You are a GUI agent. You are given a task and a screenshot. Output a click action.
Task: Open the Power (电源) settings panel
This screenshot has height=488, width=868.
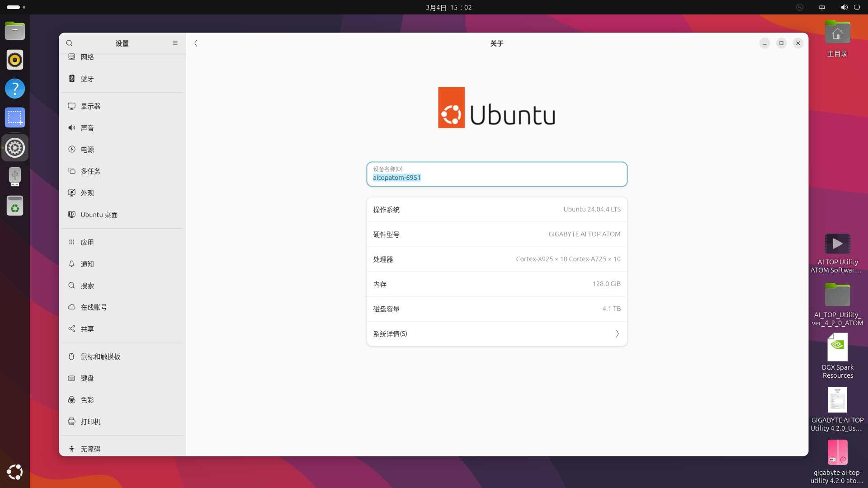click(x=87, y=150)
